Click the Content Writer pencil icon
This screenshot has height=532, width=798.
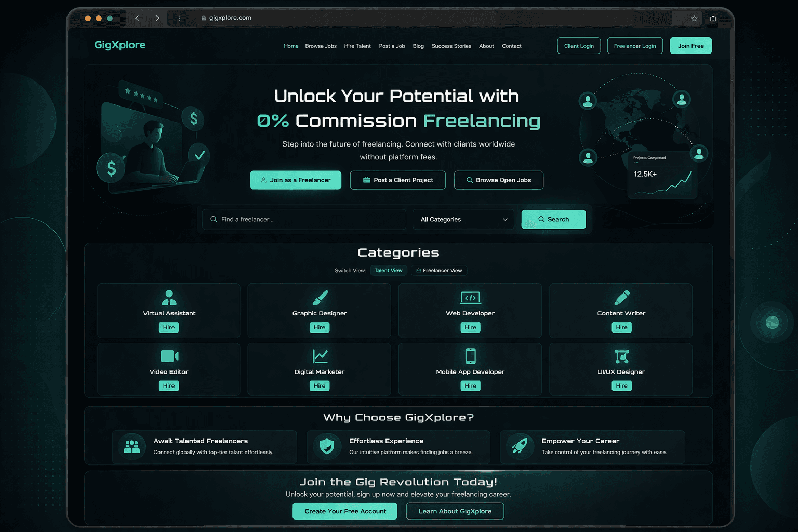[x=621, y=297]
